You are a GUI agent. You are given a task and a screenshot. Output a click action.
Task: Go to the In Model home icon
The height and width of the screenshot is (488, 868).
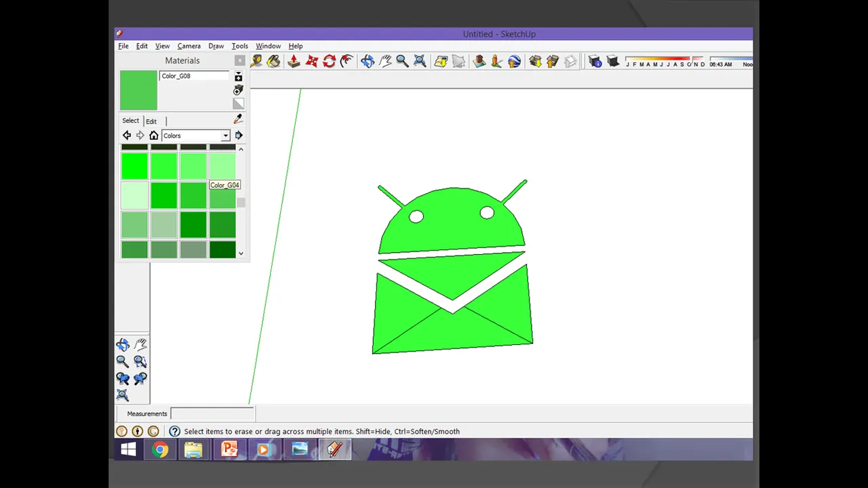pos(154,136)
